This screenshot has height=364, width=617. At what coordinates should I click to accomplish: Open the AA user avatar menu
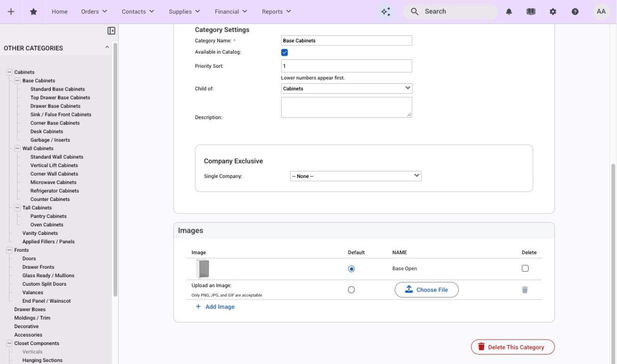coord(601,11)
